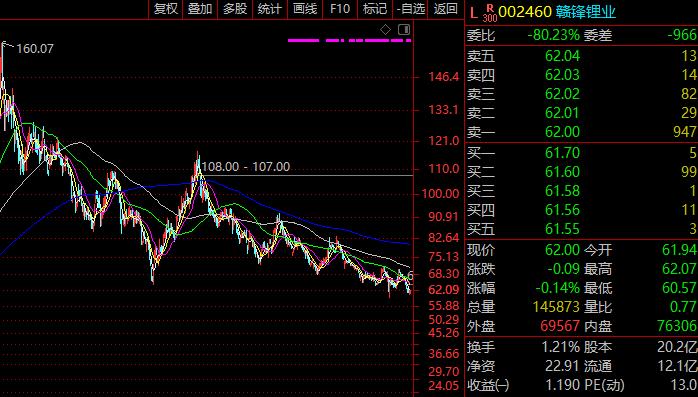Select 卖五 price 62.04

562,56
